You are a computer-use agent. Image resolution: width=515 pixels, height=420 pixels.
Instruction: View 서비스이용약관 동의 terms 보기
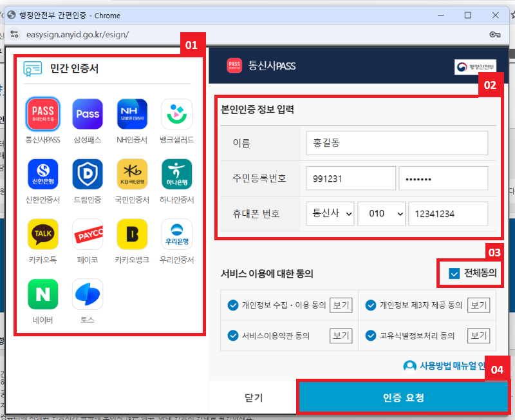[341, 336]
